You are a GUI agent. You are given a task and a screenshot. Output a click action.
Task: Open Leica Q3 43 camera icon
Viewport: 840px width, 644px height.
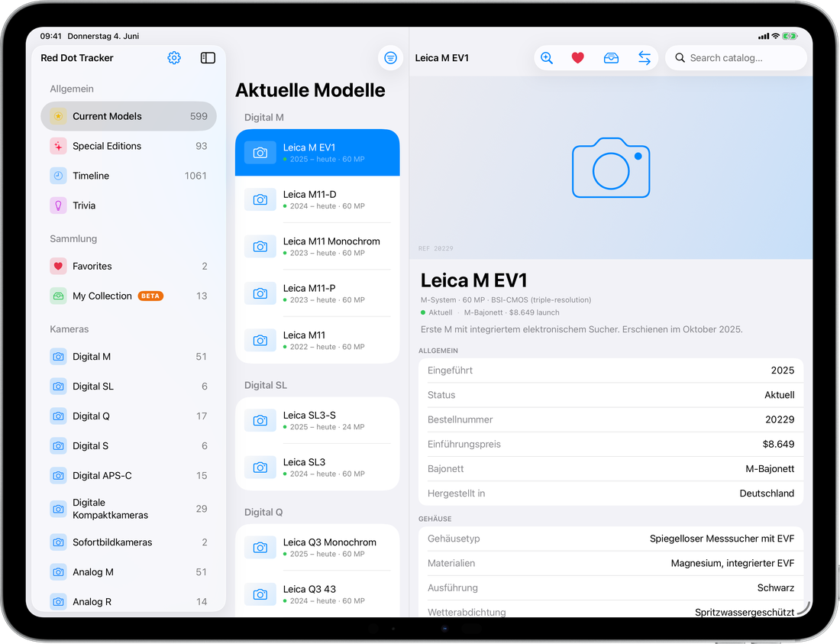click(x=260, y=594)
